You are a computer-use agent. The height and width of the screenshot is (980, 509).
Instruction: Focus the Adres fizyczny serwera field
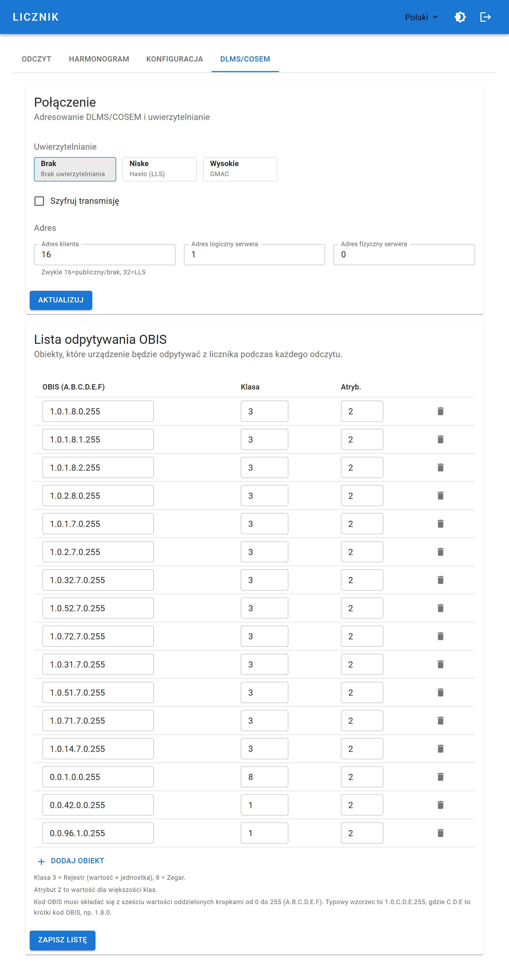[x=404, y=254]
